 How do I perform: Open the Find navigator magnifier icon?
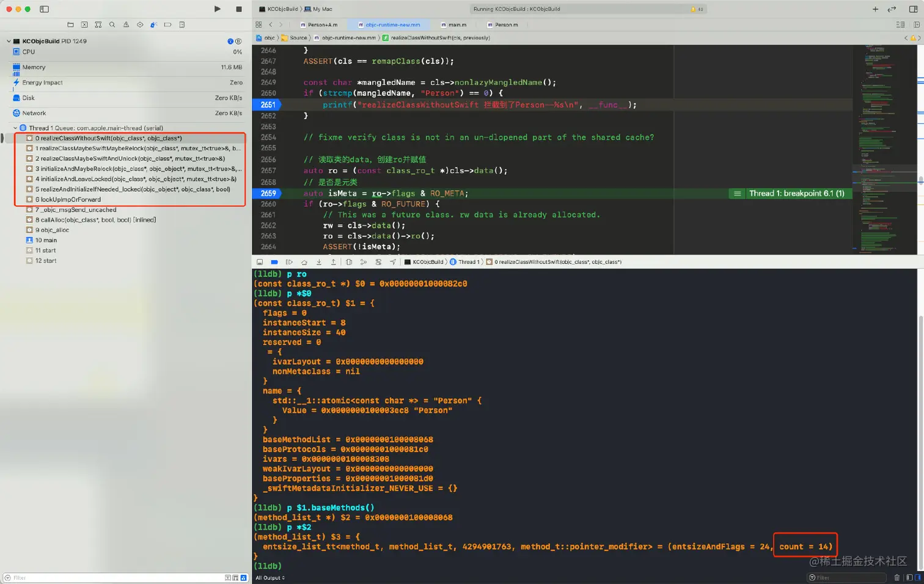click(112, 25)
